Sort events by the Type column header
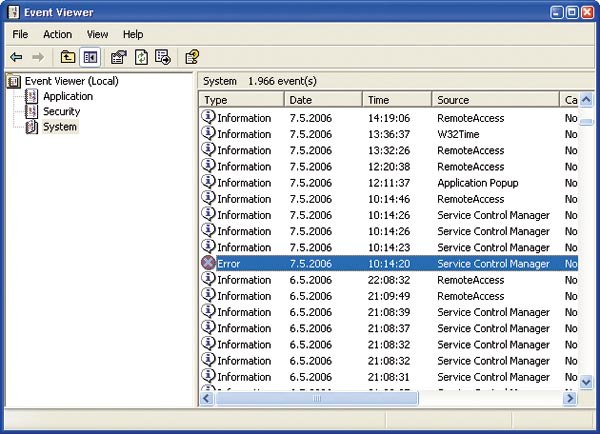This screenshot has width=600, height=434. pos(241,100)
